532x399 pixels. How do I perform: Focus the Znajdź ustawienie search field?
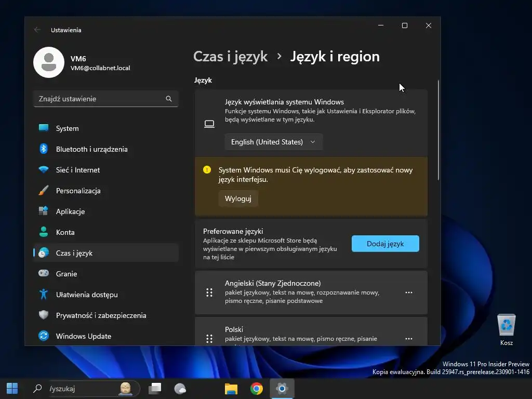[x=106, y=99]
